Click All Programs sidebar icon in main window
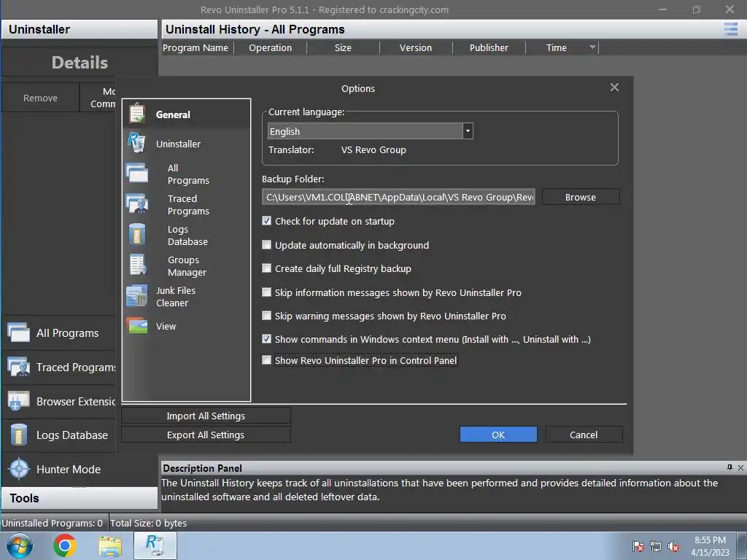The image size is (747, 560). tap(18, 332)
